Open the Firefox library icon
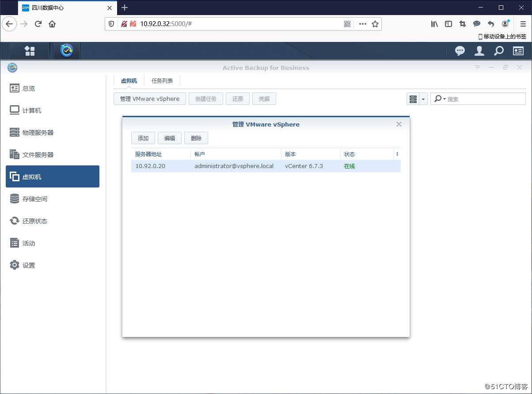532x394 pixels. click(x=434, y=24)
